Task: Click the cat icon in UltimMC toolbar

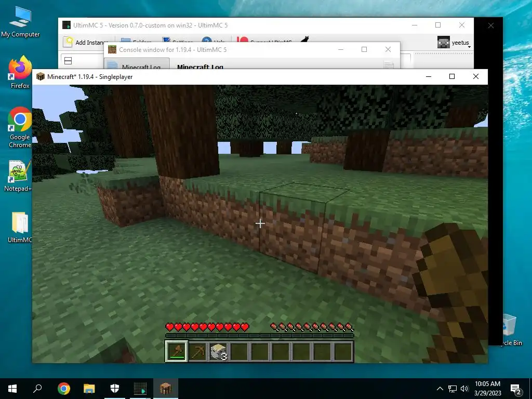Action: click(304, 40)
